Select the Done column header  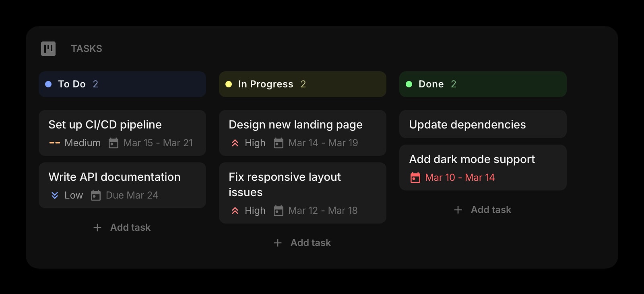[x=483, y=84]
